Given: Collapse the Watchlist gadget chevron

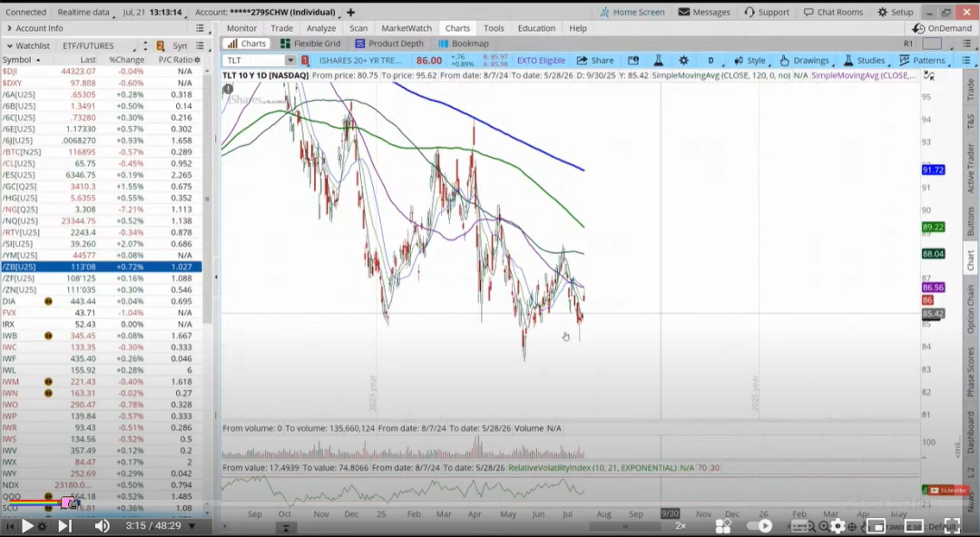Looking at the screenshot, I should coord(9,45).
